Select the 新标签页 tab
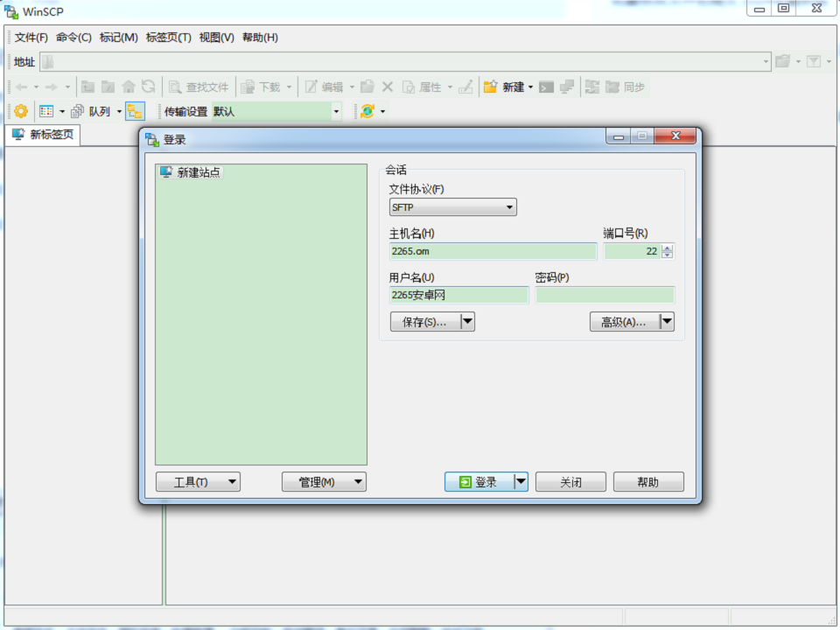The height and width of the screenshot is (630, 840). coord(44,135)
